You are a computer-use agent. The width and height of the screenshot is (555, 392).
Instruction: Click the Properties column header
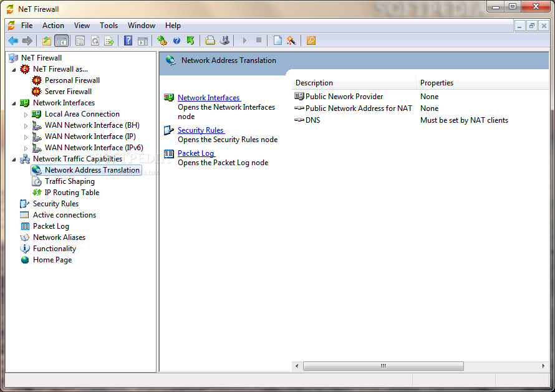[x=483, y=83]
